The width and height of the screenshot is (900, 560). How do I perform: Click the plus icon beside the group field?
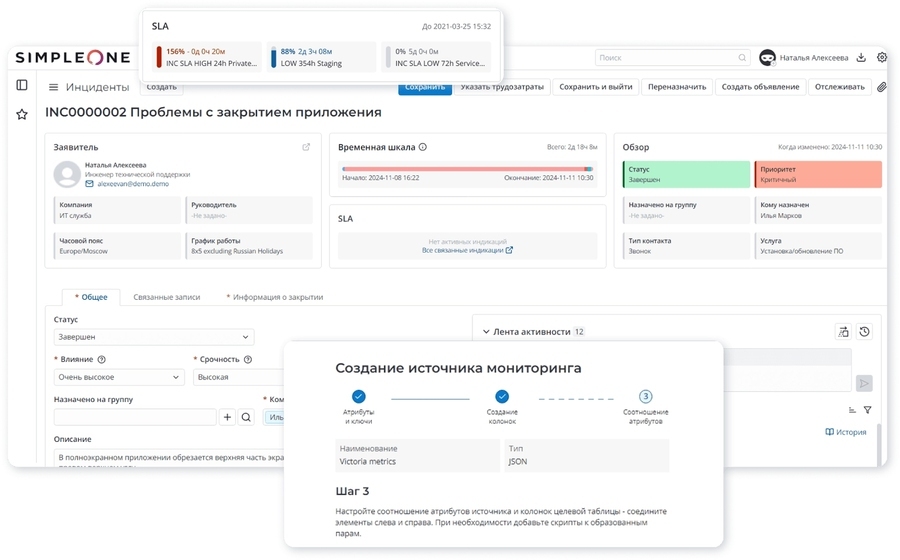227,417
